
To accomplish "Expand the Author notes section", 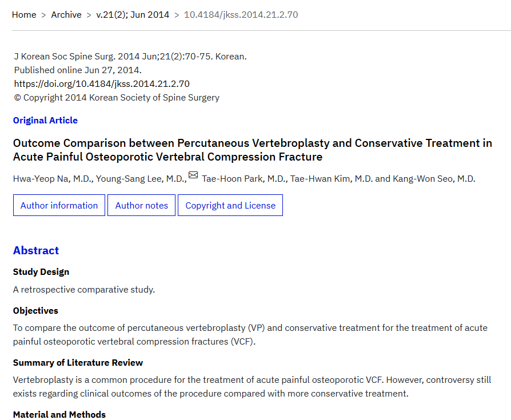I will coord(142,206).
